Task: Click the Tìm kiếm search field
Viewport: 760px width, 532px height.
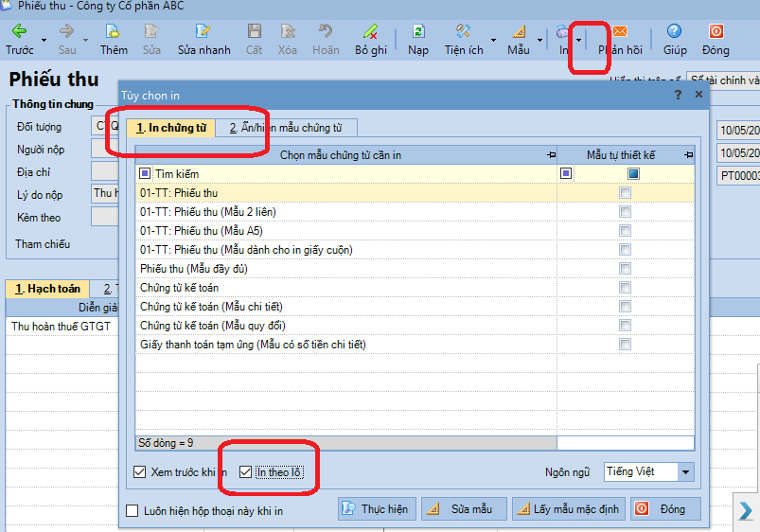Action: pyautogui.click(x=350, y=174)
